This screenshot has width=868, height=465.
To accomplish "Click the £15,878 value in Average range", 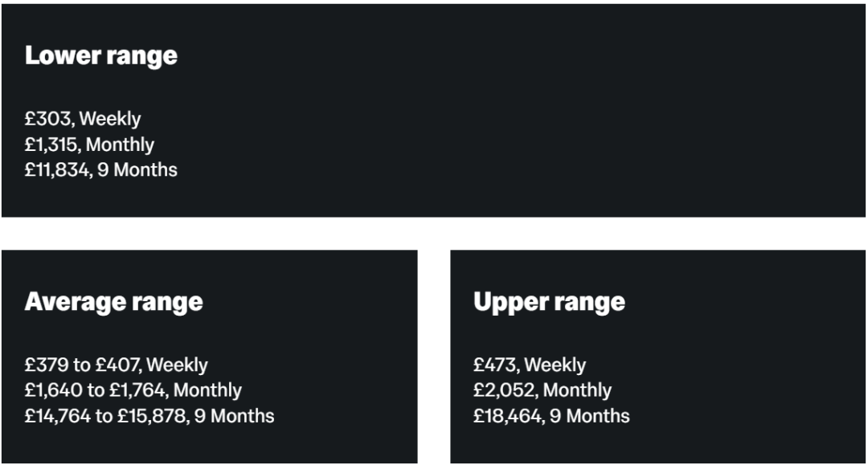I will 151,416.
